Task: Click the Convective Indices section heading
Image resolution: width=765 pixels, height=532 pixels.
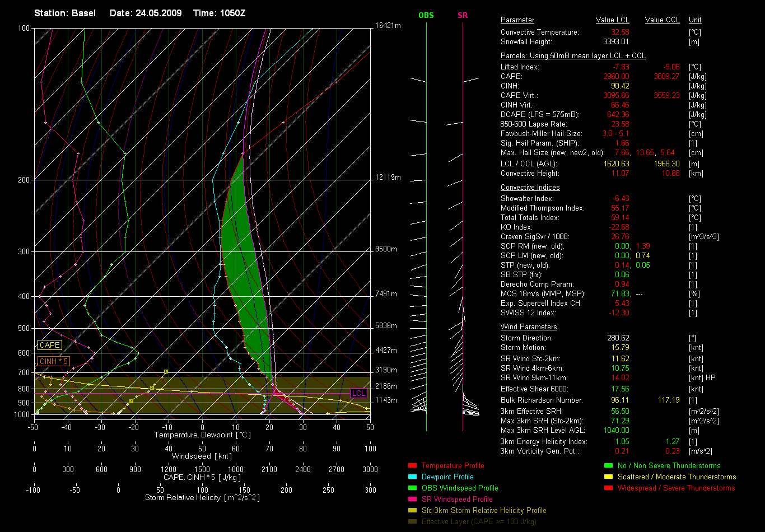Action: (530, 187)
